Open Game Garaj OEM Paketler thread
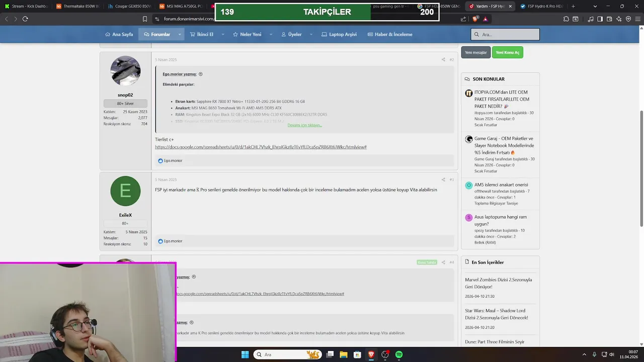The height and width of the screenshot is (362, 644). coord(504,145)
